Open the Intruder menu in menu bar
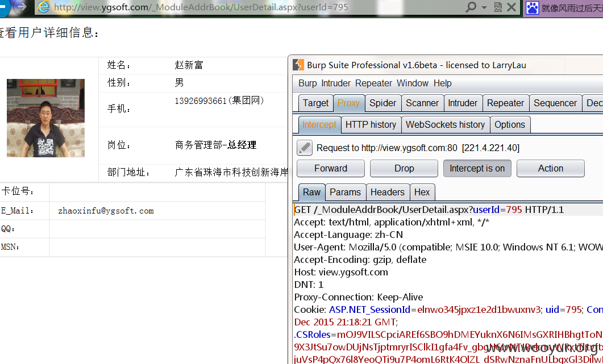 tap(336, 83)
